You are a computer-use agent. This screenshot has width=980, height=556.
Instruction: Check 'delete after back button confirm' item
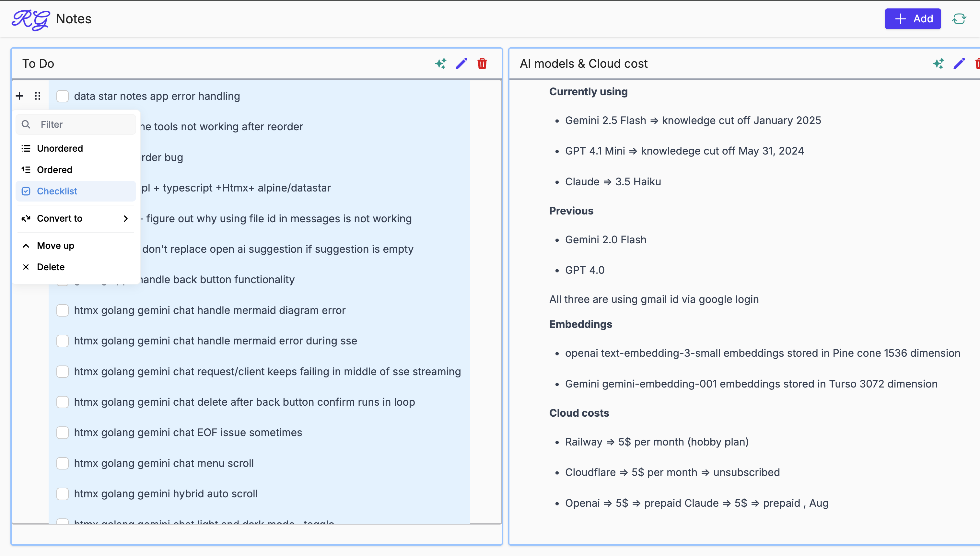63,402
